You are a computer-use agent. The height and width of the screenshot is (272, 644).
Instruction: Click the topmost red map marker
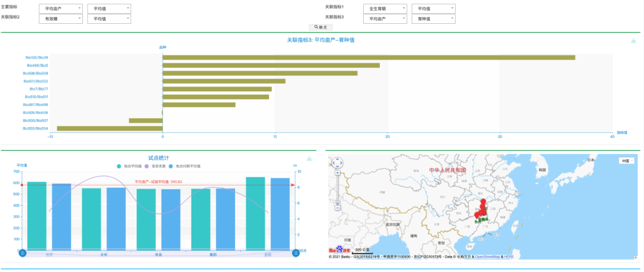click(483, 202)
